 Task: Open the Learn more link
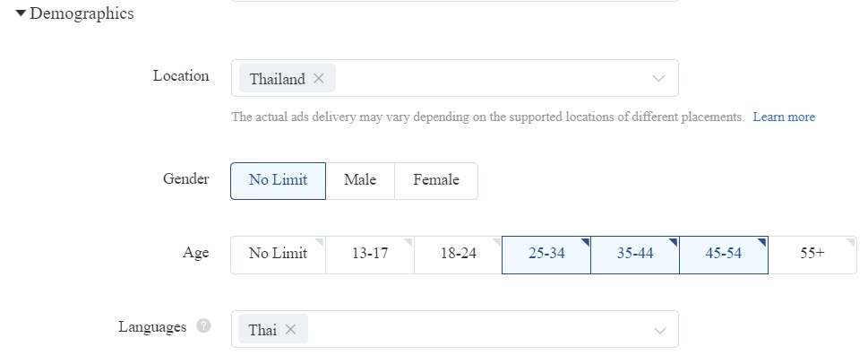(784, 117)
